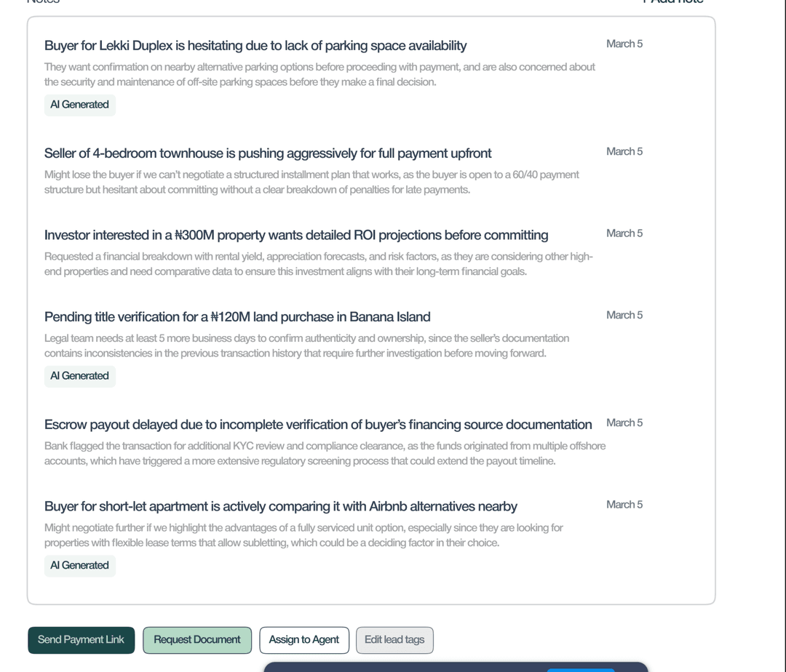This screenshot has height=672, width=786.
Task: Open Edit lead tags
Action: (x=394, y=640)
